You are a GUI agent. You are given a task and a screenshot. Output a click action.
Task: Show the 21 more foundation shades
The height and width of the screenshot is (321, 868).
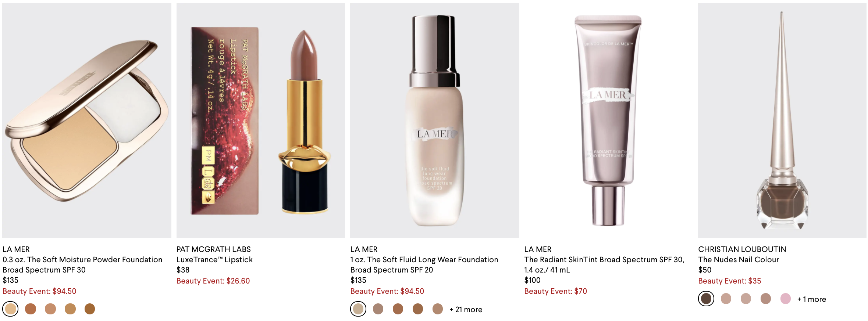click(466, 310)
